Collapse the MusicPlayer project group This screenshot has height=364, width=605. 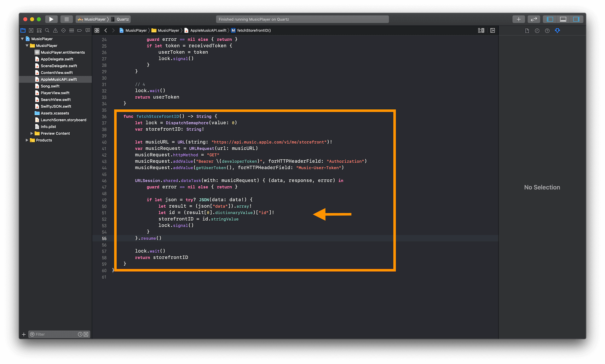pyautogui.click(x=22, y=38)
